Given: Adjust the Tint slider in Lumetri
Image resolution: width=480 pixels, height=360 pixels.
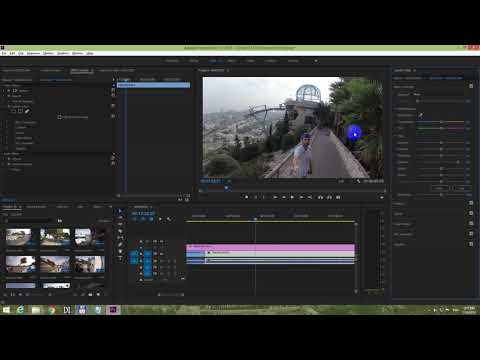Looking at the screenshot, I should point(440,128).
